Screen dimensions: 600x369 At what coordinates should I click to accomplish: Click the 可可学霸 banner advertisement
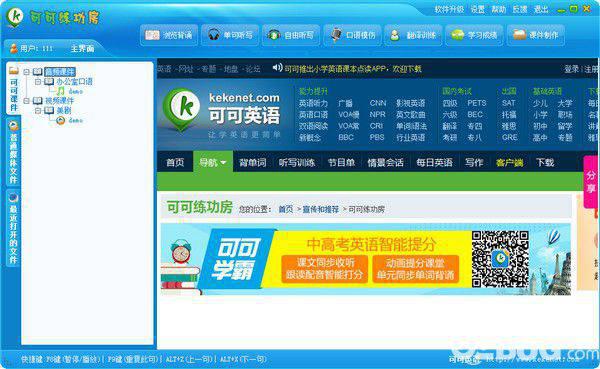366,259
